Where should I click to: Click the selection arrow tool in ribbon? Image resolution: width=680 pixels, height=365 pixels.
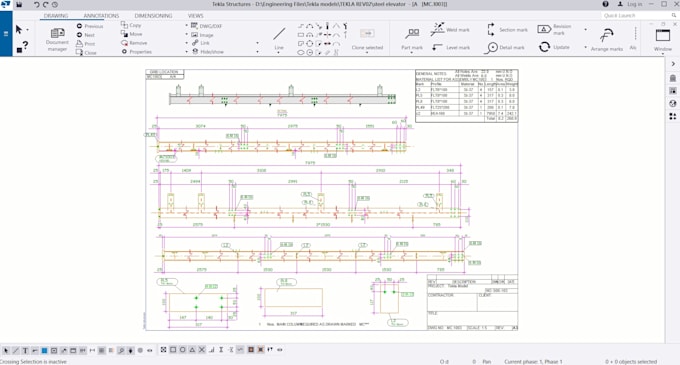click(19, 29)
